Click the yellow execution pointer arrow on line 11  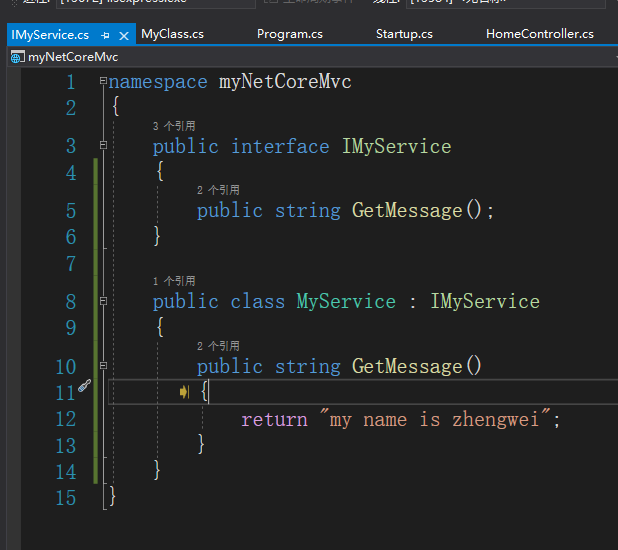[x=184, y=392]
